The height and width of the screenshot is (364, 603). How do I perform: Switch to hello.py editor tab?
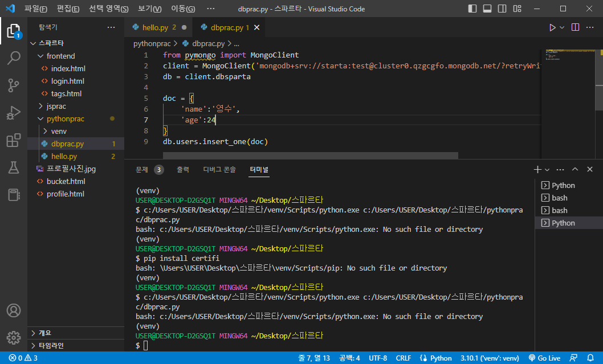[x=159, y=27]
